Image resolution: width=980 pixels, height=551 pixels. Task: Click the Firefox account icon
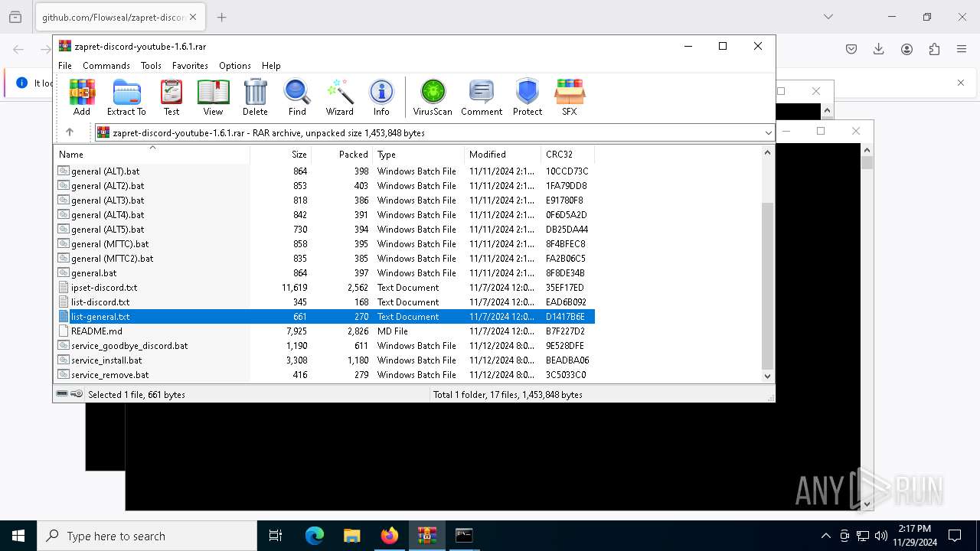(x=906, y=49)
